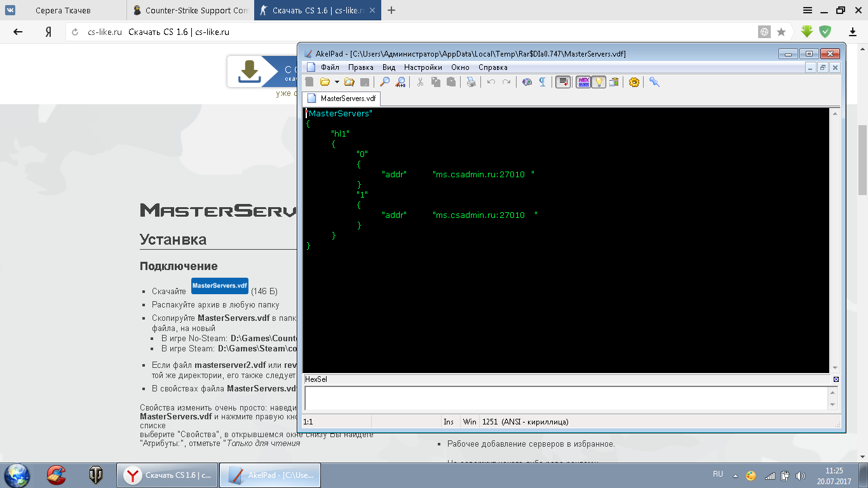Click the green download arrow extension icon

(x=807, y=31)
